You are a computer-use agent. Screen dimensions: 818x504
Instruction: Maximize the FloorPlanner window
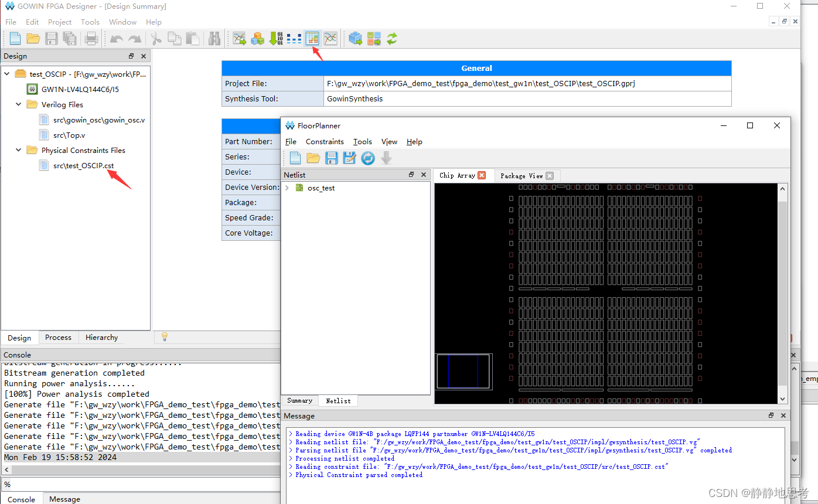[749, 125]
